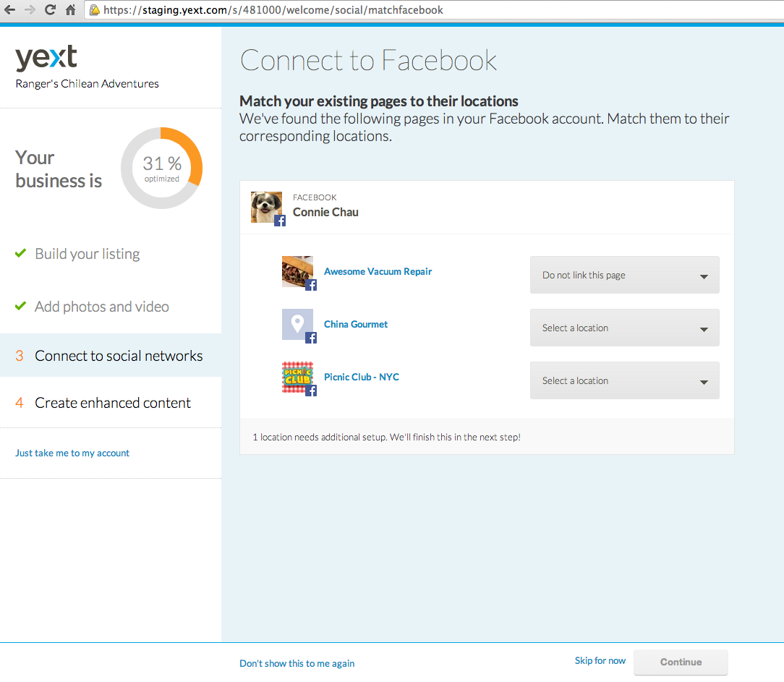
Task: Click the Yext logo
Action: click(46, 58)
